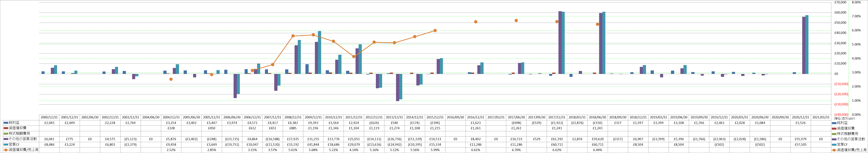This screenshot has height=153, width=868.
Task: Select the 2009/12/31 column header
Action: (313, 118)
